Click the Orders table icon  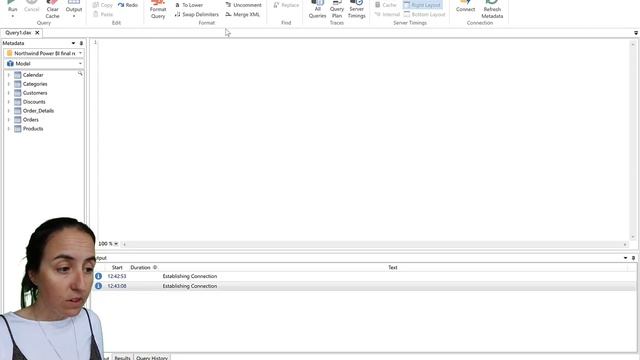pyautogui.click(x=18, y=120)
